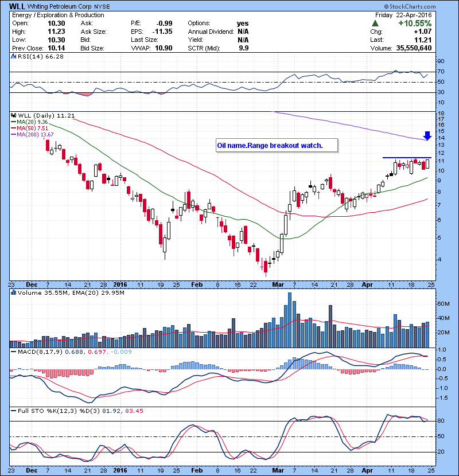The height and width of the screenshot is (476, 459).
Task: Click the volume bars icon beside Volume label
Action: 14,292
